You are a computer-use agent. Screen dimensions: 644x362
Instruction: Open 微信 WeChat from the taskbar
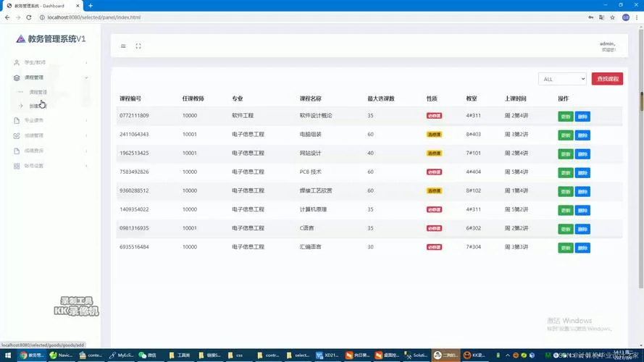(148, 355)
